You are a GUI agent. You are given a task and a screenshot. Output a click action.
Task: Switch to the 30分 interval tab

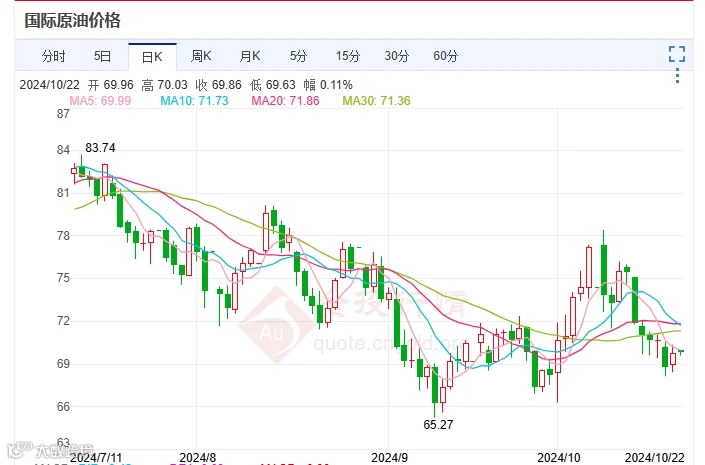[397, 56]
